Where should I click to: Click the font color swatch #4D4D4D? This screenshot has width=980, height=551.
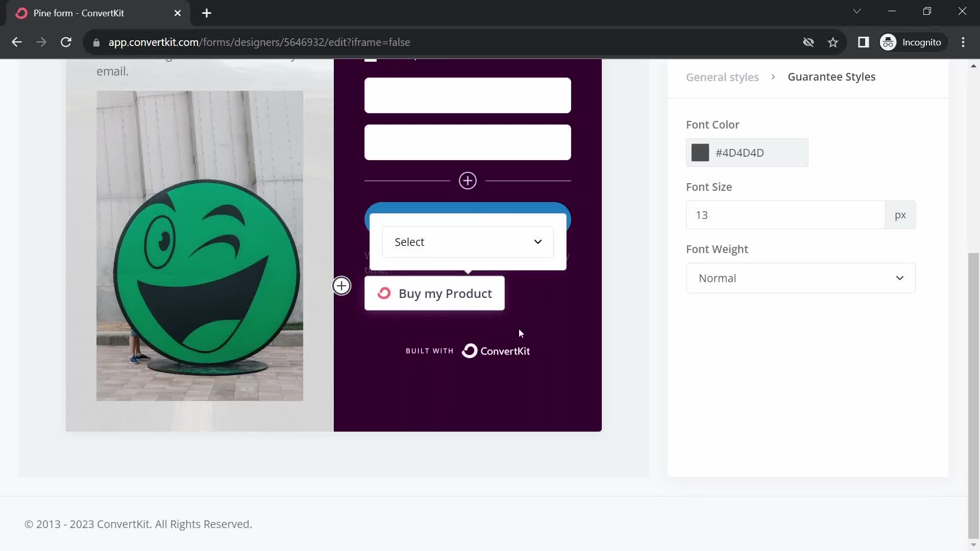[700, 152]
